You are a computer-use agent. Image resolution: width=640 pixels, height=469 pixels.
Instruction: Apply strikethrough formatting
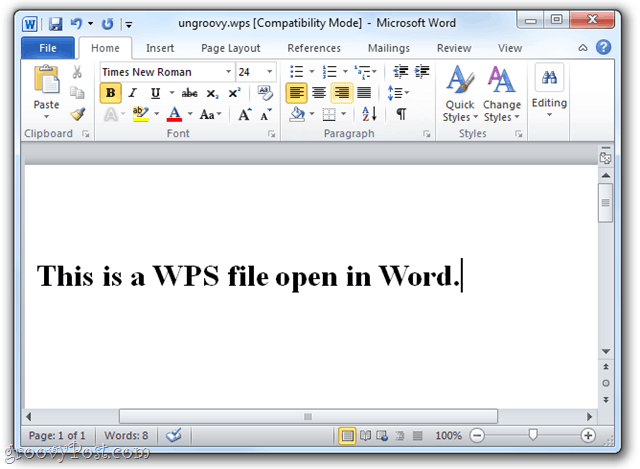[190, 93]
